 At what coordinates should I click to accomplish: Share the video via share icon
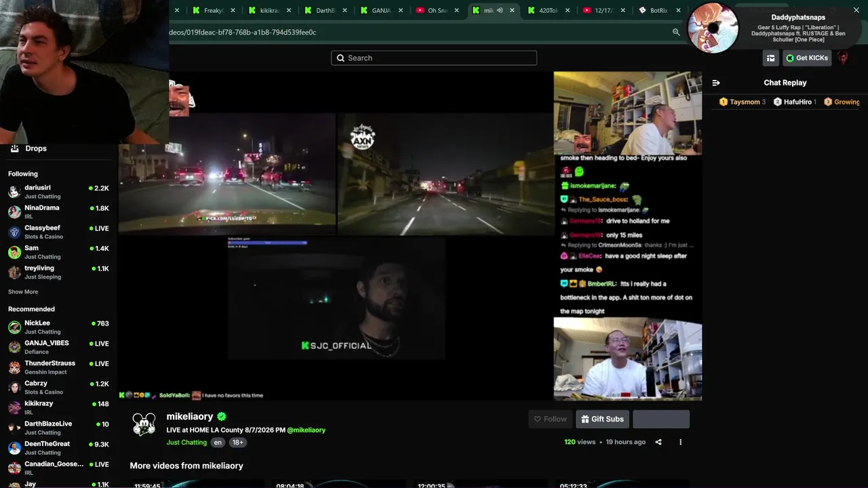[658, 442]
